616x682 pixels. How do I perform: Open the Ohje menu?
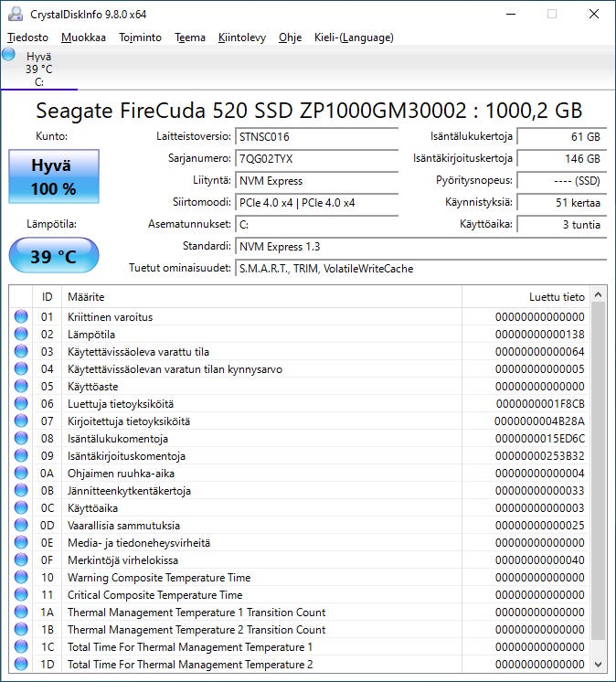coord(290,37)
